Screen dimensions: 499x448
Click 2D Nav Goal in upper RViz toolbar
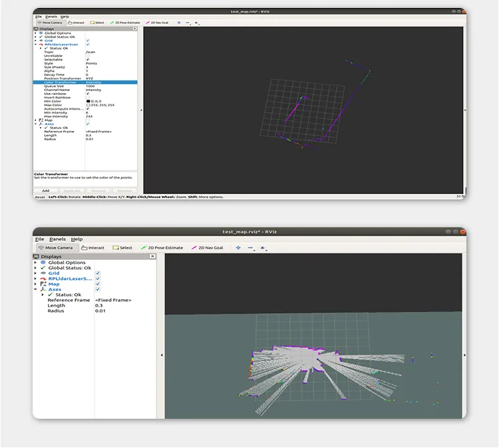157,23
